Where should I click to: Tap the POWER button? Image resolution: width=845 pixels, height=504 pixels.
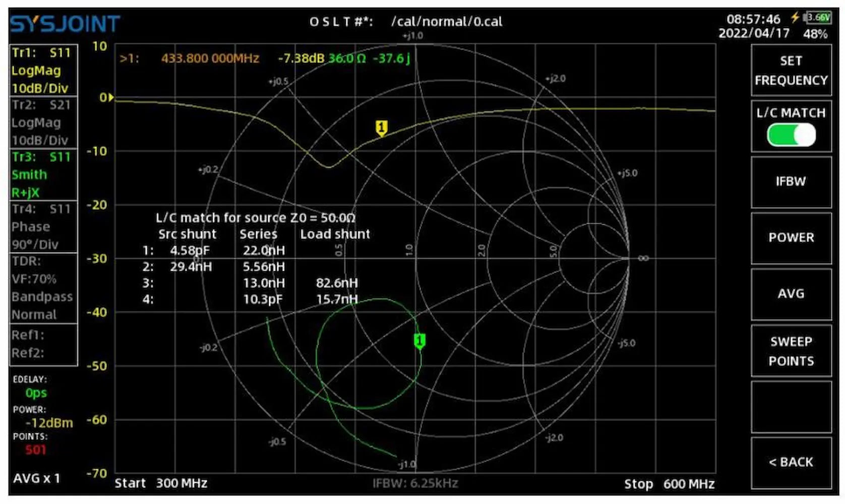pos(791,238)
